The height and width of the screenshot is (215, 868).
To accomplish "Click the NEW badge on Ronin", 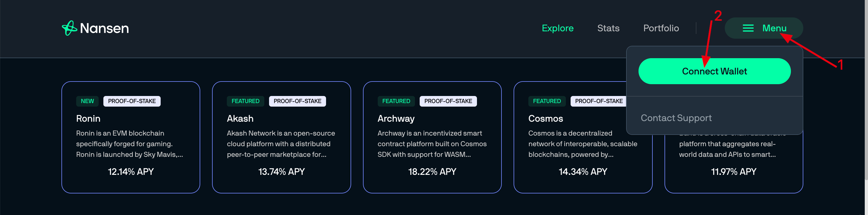I will click(x=87, y=101).
